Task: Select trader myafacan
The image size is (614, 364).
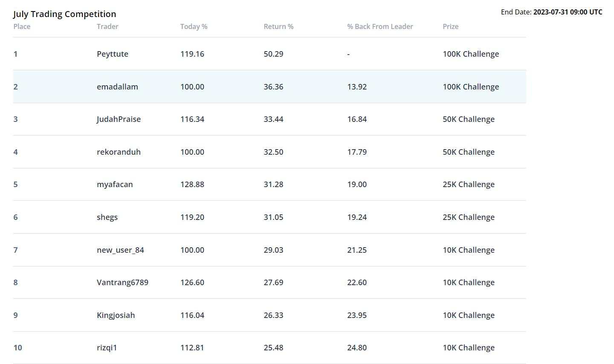Action: pos(115,185)
